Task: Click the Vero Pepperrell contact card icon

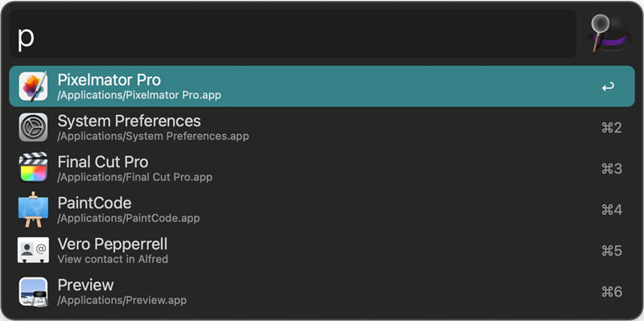Action: [x=33, y=250]
